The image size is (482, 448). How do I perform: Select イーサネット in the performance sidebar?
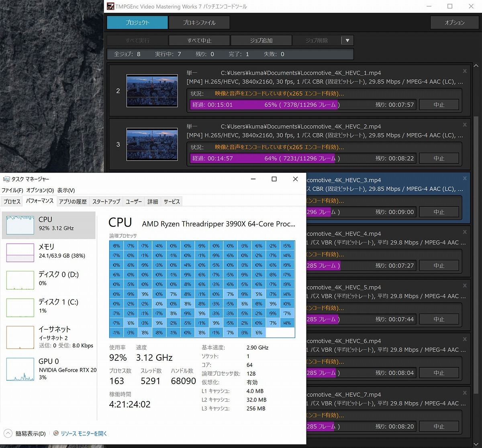pyautogui.click(x=49, y=337)
